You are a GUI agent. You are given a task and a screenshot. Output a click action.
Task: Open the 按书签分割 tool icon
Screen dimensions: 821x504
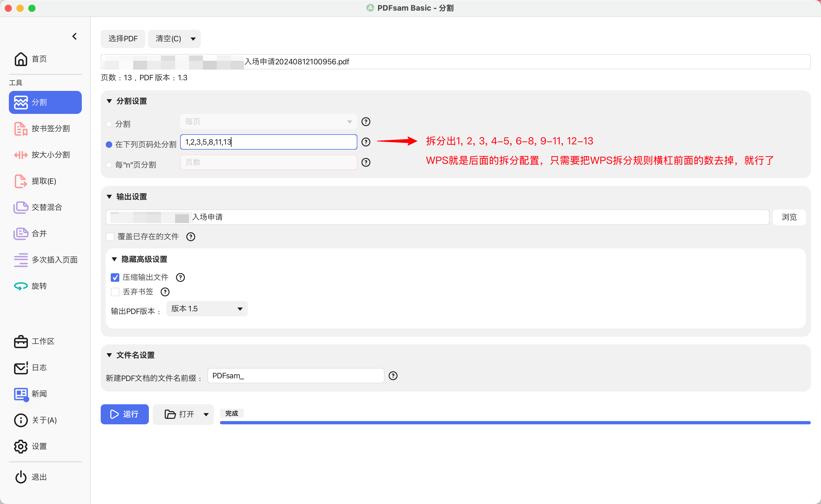[x=21, y=129]
